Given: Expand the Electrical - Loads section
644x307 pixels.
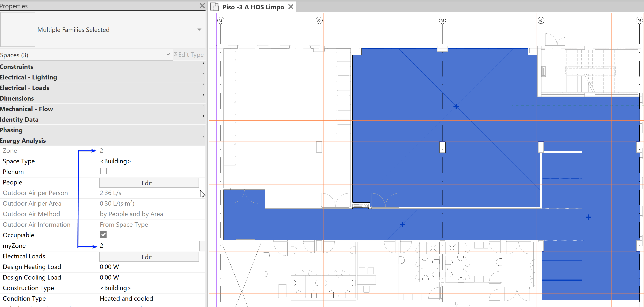Looking at the screenshot, I should click(203, 84).
